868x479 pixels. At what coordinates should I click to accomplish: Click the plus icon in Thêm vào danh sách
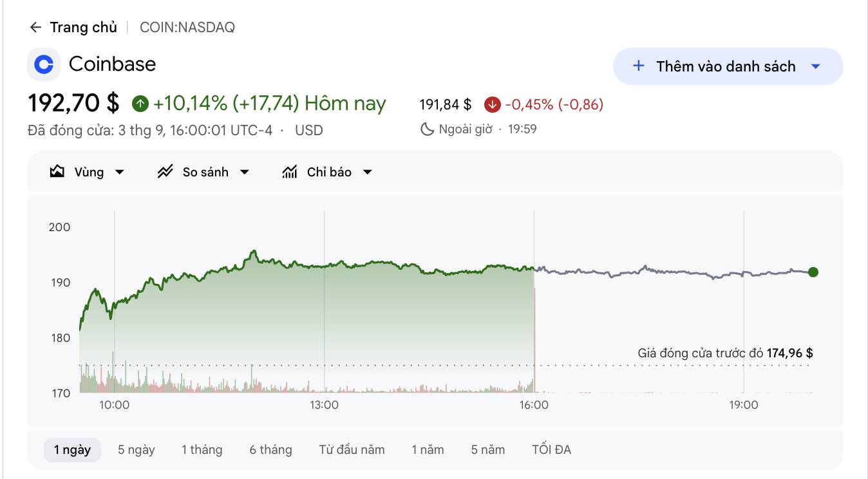pos(639,66)
